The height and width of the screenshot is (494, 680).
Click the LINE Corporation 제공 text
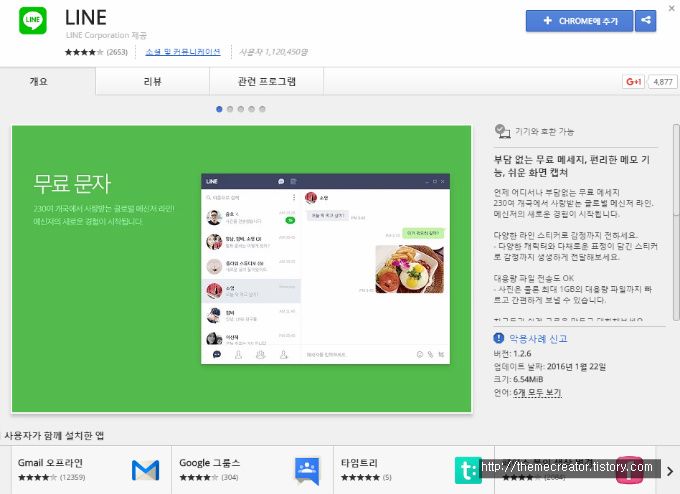[x=106, y=35]
